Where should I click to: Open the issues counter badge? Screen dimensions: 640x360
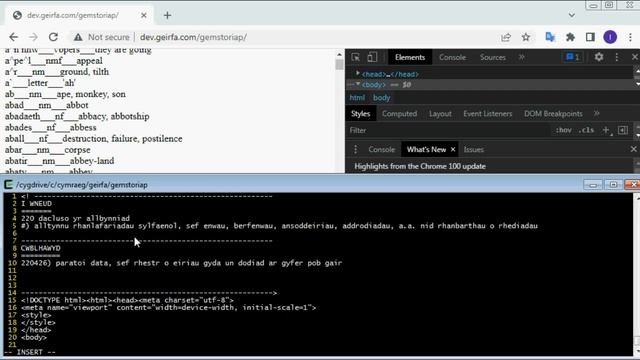(x=572, y=58)
